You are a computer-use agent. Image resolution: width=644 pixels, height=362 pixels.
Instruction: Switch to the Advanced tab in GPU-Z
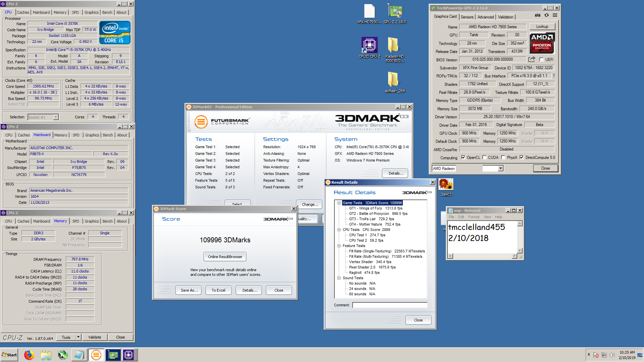click(x=485, y=17)
